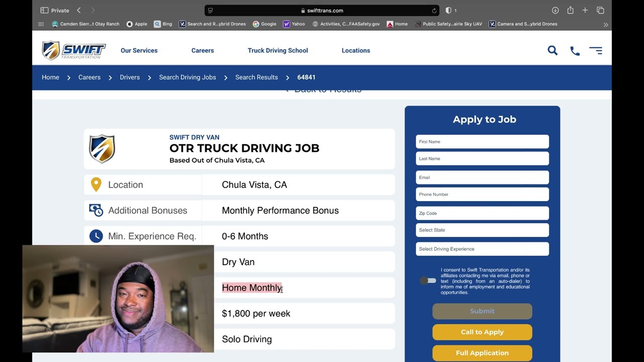
Task: Open the bookmarks grid icon
Action: pos(41,24)
